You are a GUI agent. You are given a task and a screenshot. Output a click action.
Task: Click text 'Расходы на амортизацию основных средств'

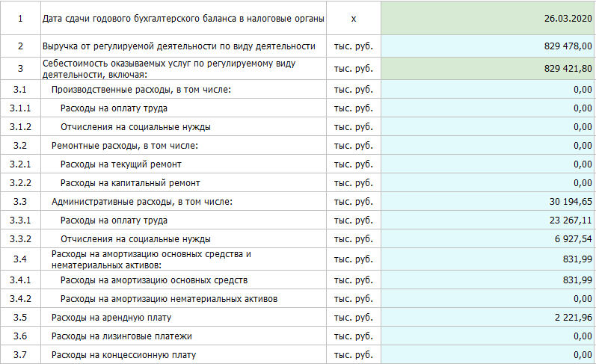click(154, 280)
